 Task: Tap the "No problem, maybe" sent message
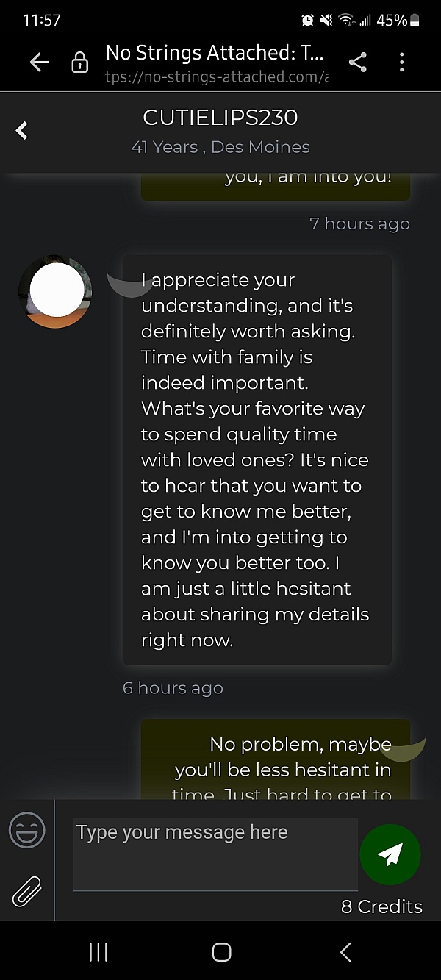pos(276,759)
